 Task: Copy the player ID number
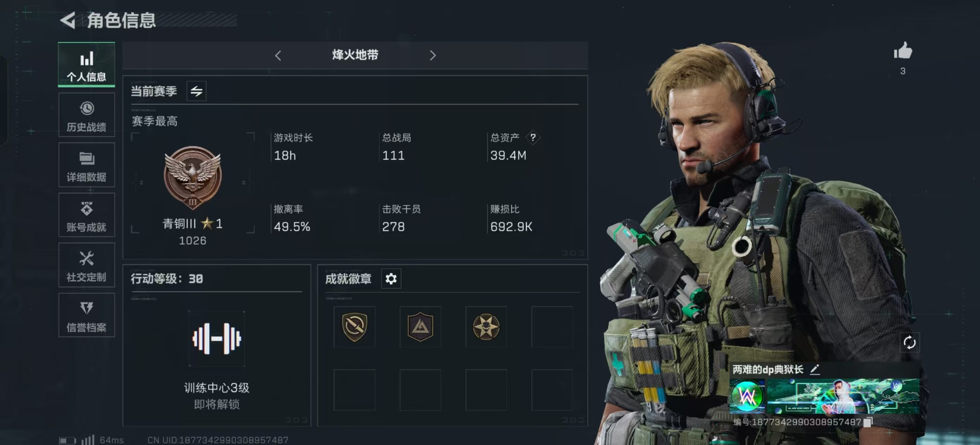point(868,422)
